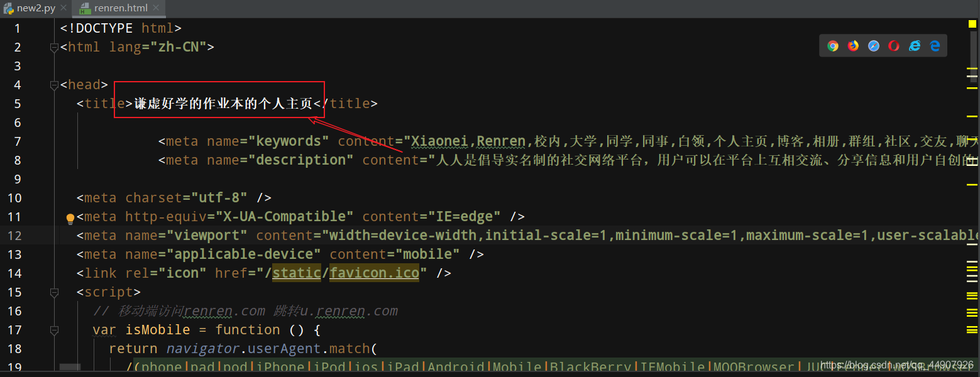
Task: Click the yellow inspection status square above the scrollbar
Action: [972, 25]
